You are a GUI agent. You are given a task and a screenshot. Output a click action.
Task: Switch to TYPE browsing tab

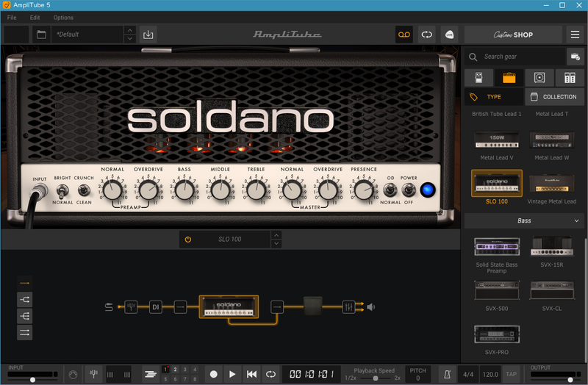pyautogui.click(x=494, y=97)
